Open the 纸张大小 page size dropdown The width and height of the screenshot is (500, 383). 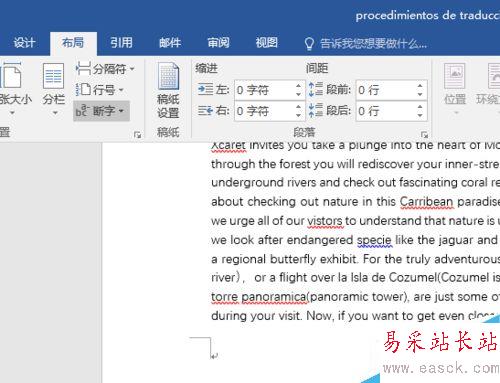coord(13,89)
